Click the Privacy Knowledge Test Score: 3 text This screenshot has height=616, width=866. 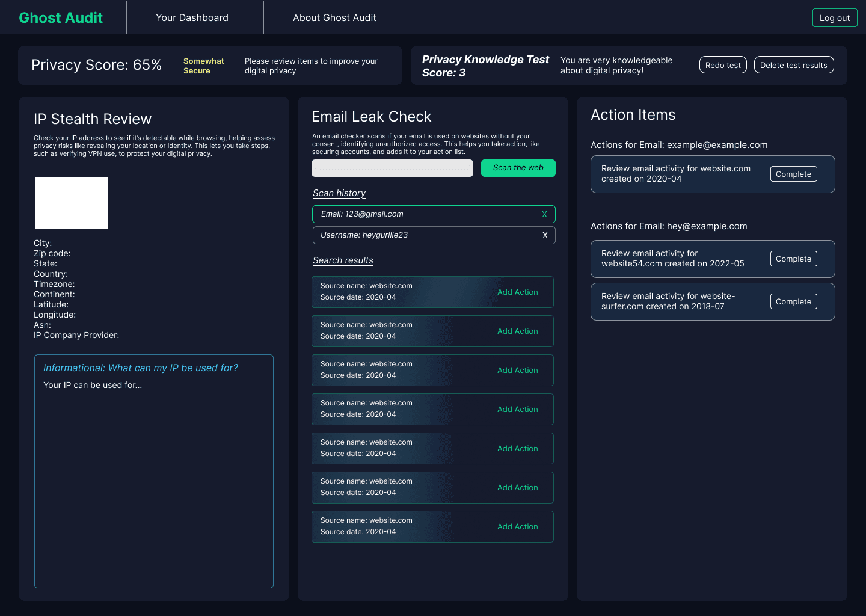[485, 66]
